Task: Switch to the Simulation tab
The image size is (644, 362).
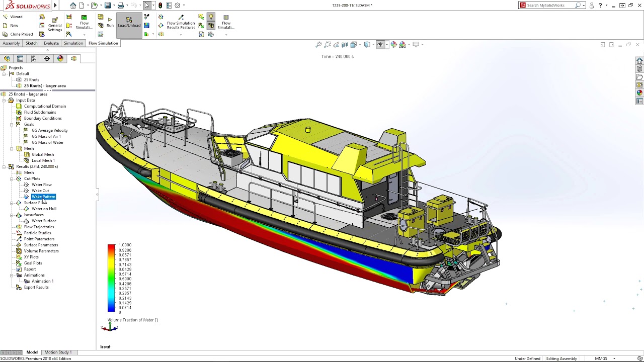Action: [x=73, y=43]
